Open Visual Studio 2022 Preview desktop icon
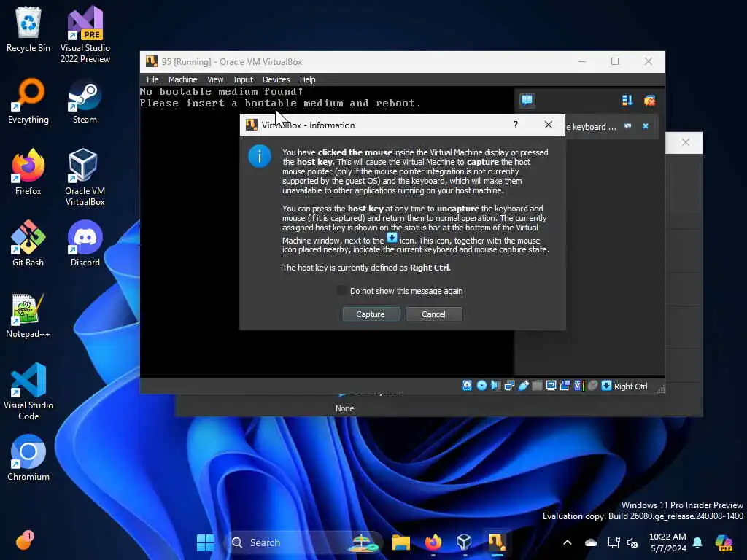Image resolution: width=747 pixels, height=560 pixels. point(85,34)
